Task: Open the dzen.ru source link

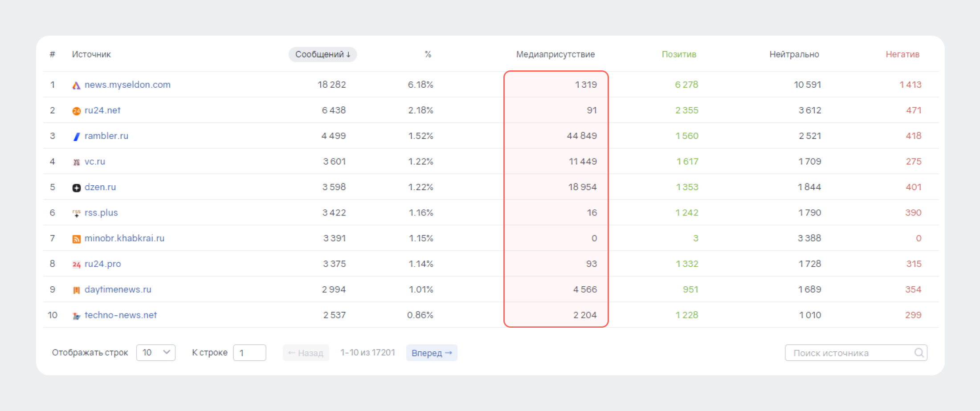Action: pos(100,187)
